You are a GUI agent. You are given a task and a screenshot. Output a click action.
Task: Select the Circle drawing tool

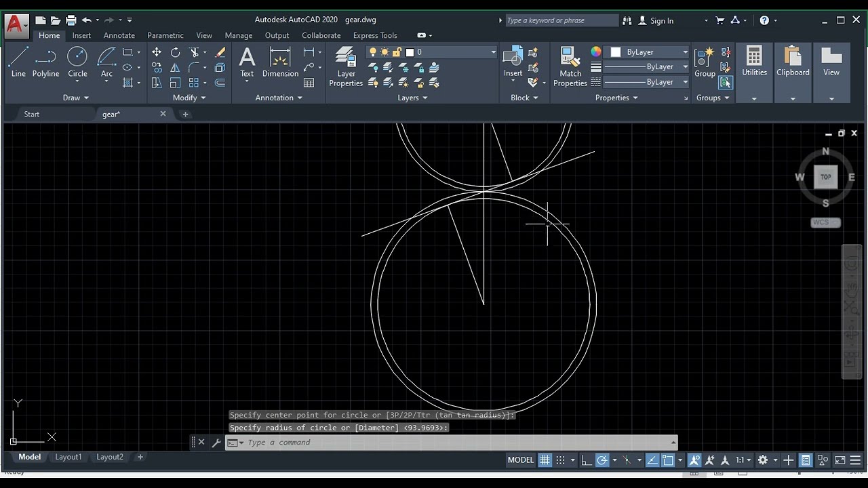pyautogui.click(x=77, y=62)
